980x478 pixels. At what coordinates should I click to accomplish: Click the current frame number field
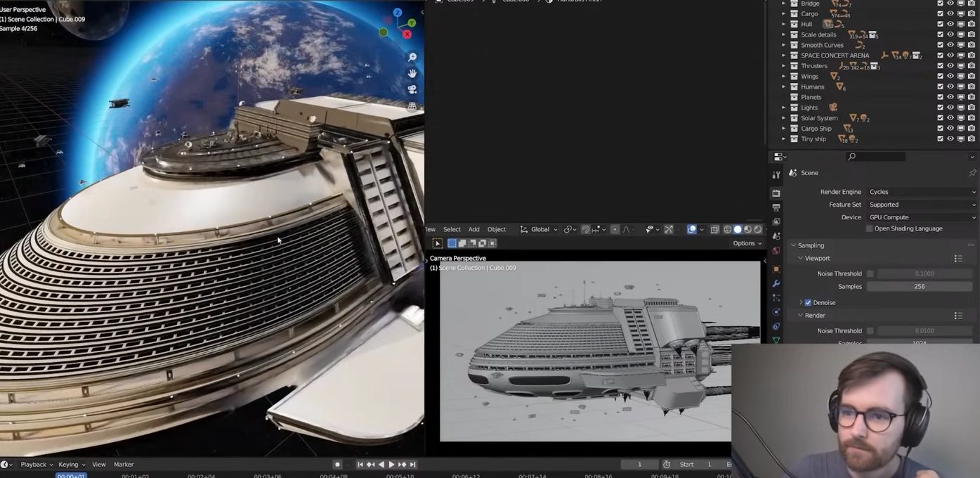(x=639, y=465)
